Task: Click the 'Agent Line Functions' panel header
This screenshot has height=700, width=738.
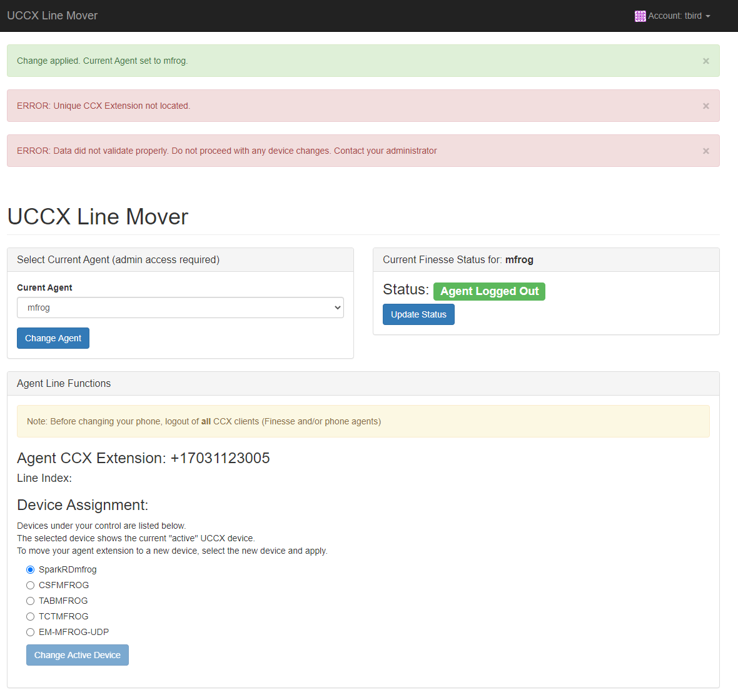Action: click(x=363, y=383)
